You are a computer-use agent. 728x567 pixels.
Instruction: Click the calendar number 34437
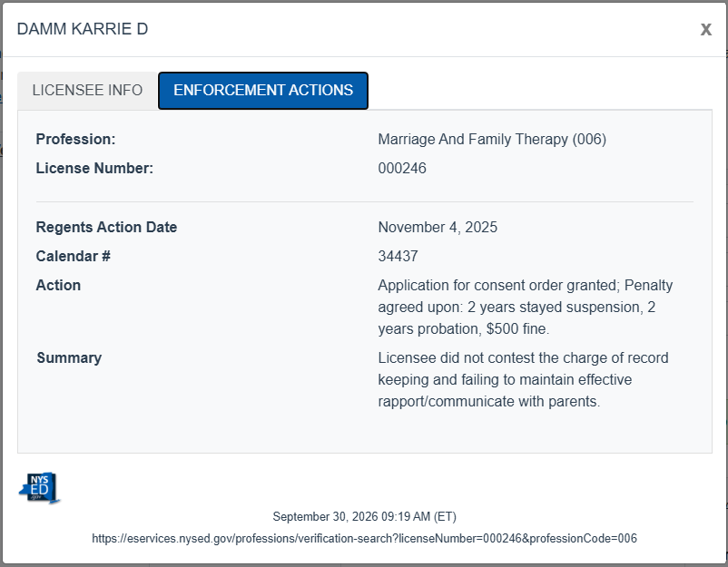(398, 256)
